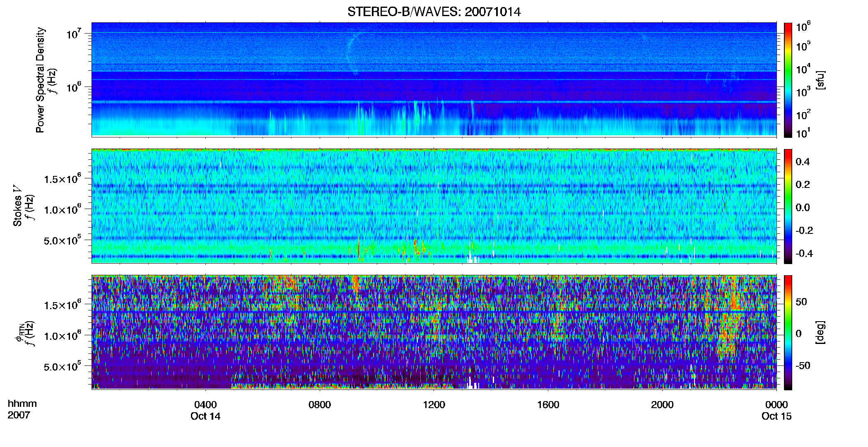Click the "-50" degrees colorbar value
Screen dimensions: 868x447
[x=804, y=366]
